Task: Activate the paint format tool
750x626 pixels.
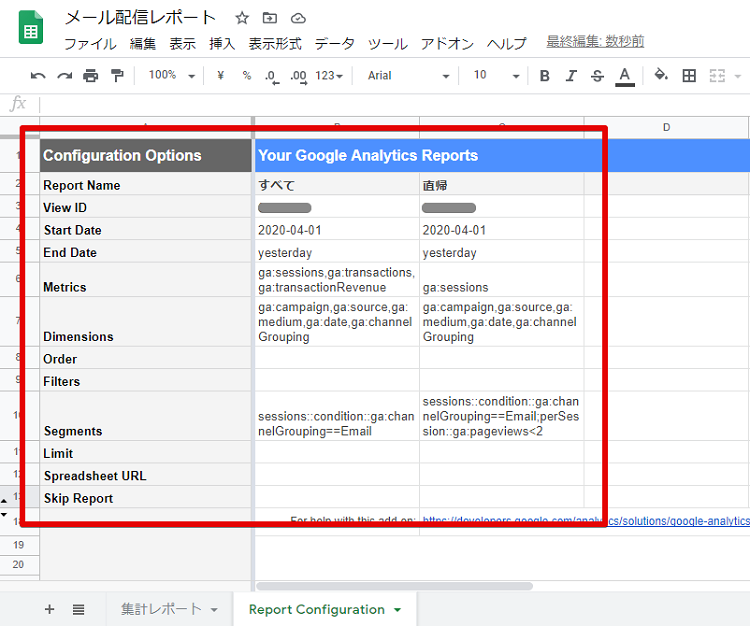Action: tap(117, 76)
